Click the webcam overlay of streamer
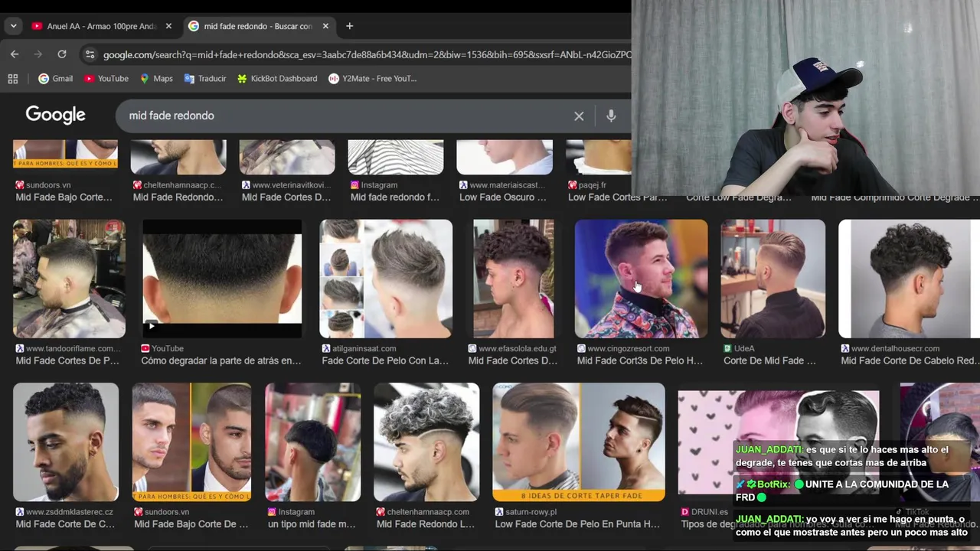 pos(805,98)
